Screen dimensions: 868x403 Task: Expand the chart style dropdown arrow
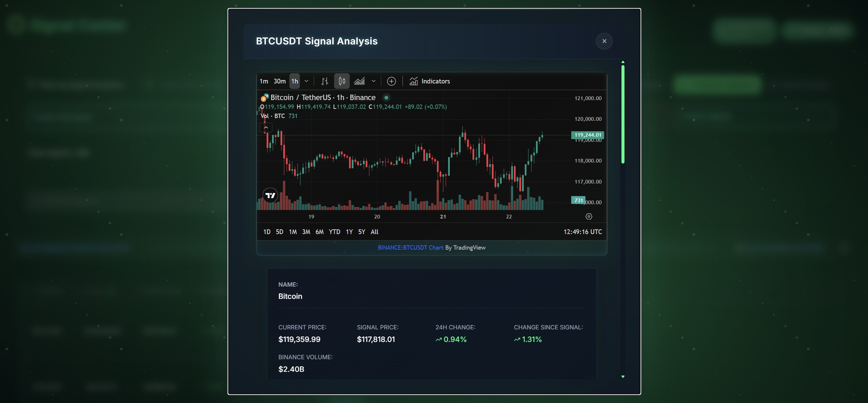(x=373, y=81)
